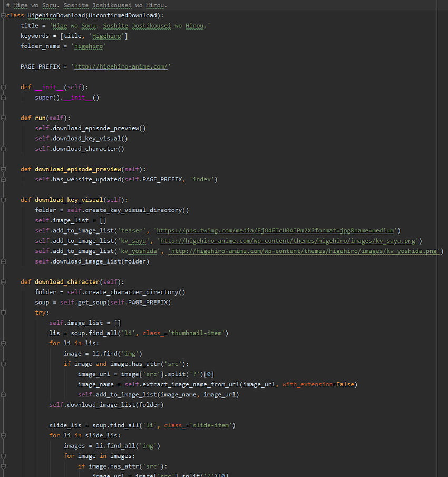
Task: Fold the try block in download_character
Action: click(x=3, y=313)
